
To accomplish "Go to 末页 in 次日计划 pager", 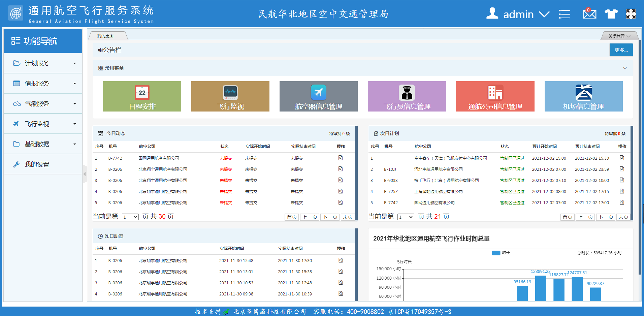I will pos(623,217).
